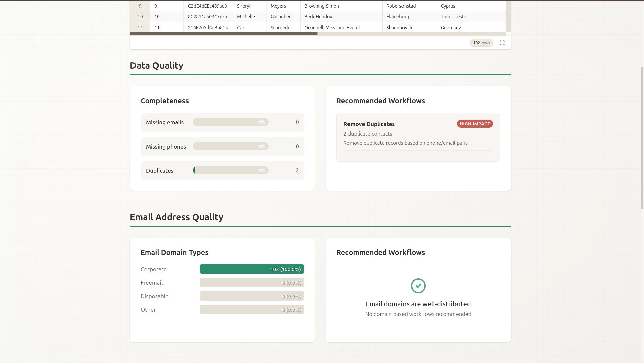The height and width of the screenshot is (363, 644).
Task: Click the Corporate domain bar showing 102
Action: 252,269
